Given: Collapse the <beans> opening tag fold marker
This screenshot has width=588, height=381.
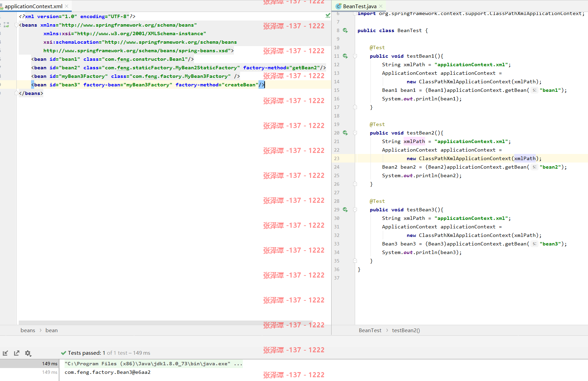Looking at the screenshot, I should click(x=16, y=25).
